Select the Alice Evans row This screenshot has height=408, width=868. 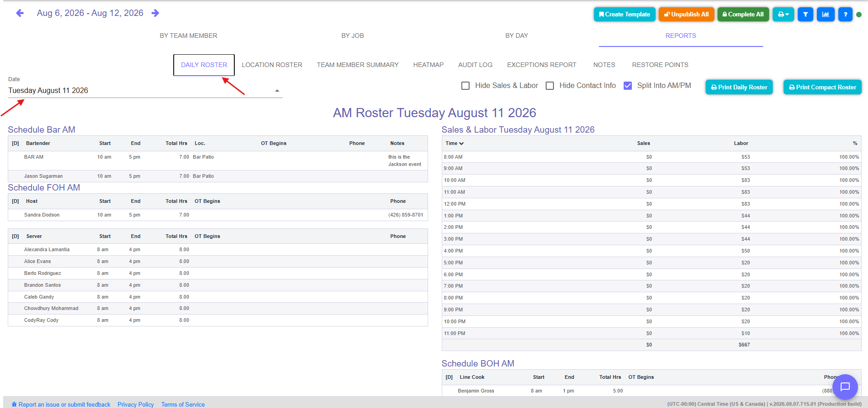(x=218, y=261)
